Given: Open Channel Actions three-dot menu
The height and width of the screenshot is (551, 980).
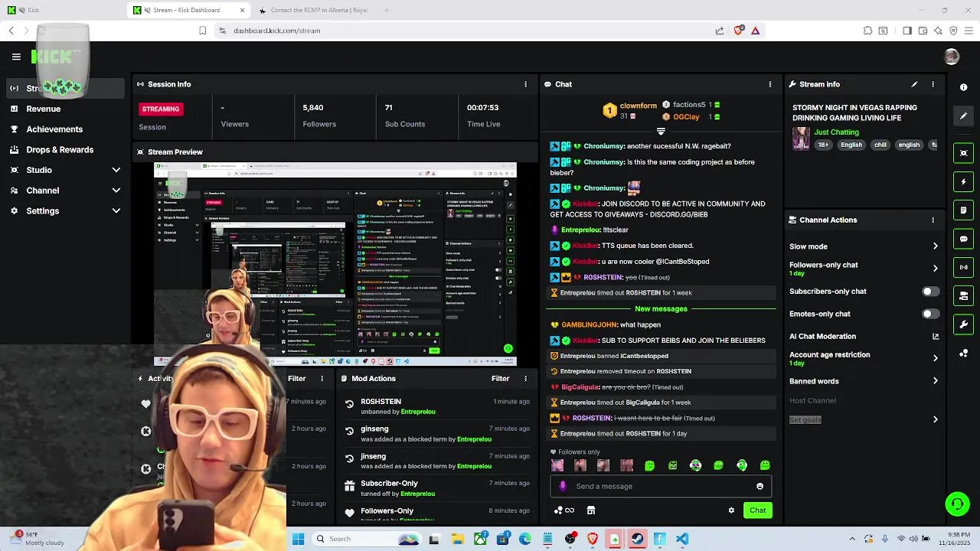Looking at the screenshot, I should click(933, 220).
